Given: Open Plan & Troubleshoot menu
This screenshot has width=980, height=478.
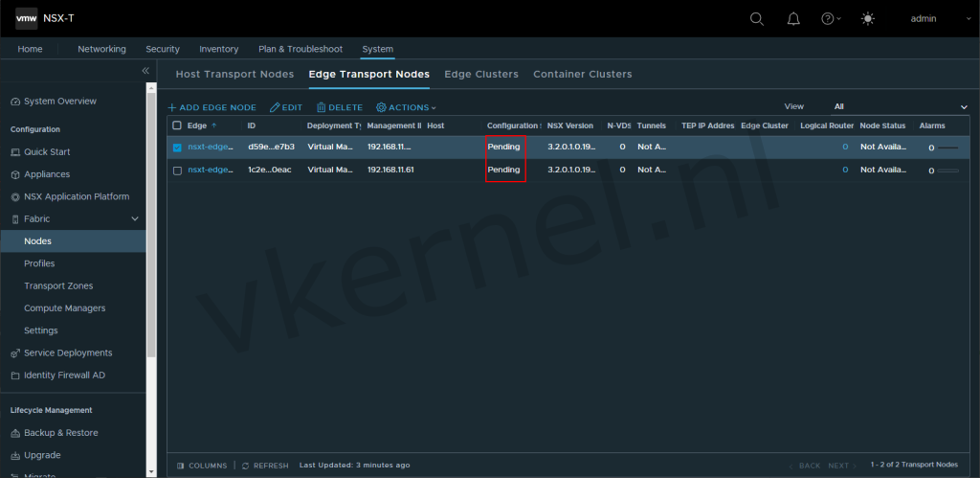Looking at the screenshot, I should [301, 49].
